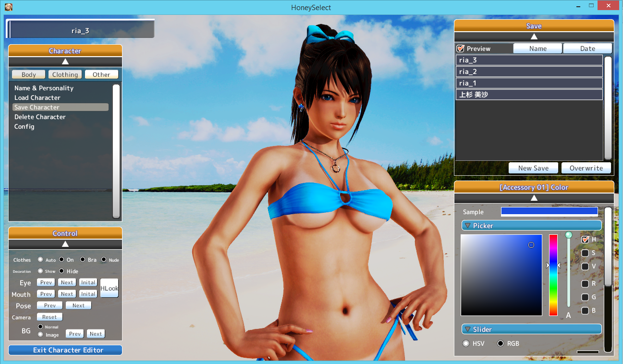Adjust the alpha A slider
This screenshot has width=623, height=364.
click(569, 271)
